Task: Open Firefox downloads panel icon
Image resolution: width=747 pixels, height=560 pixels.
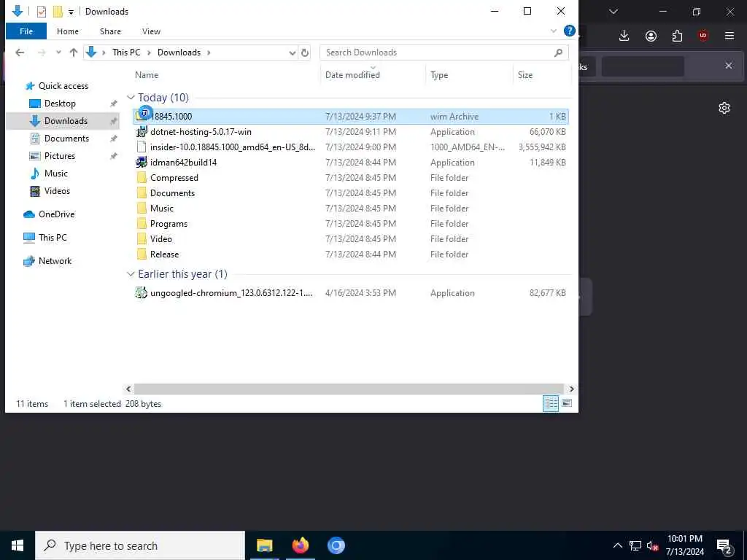Action: coord(624,36)
